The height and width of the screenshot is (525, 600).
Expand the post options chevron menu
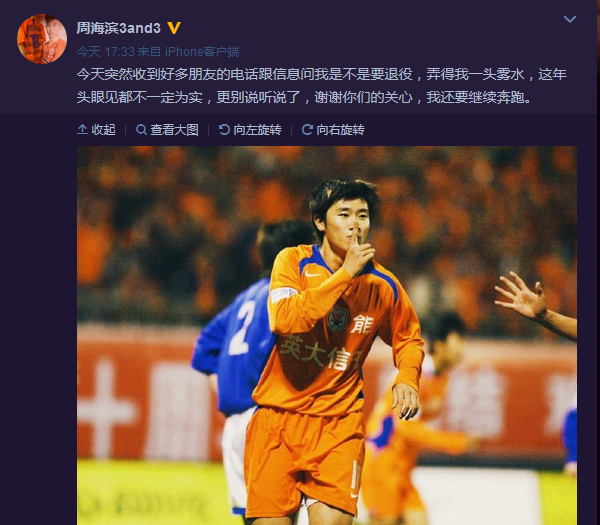(570, 19)
